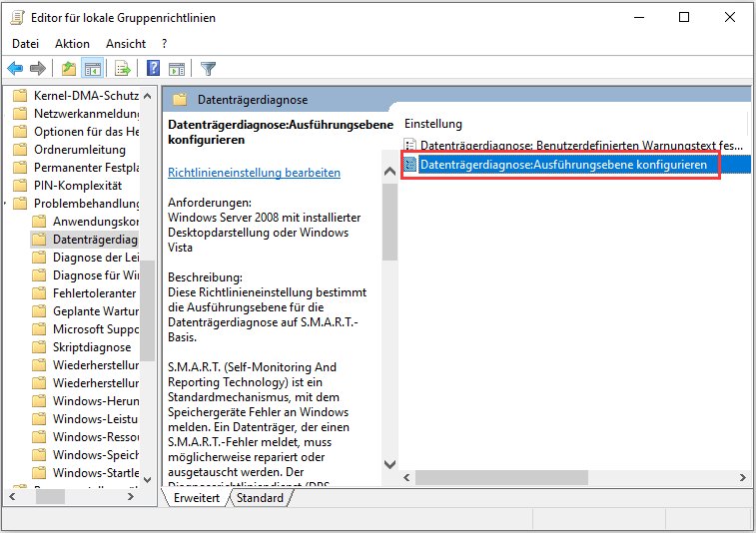Click the Datenträgerdiagnose header folder icon

180,100
